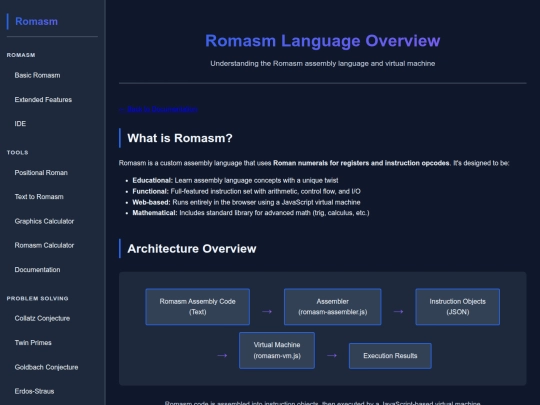Launch the Graphics Calculator
This screenshot has width=540, height=405.
[x=44, y=221]
